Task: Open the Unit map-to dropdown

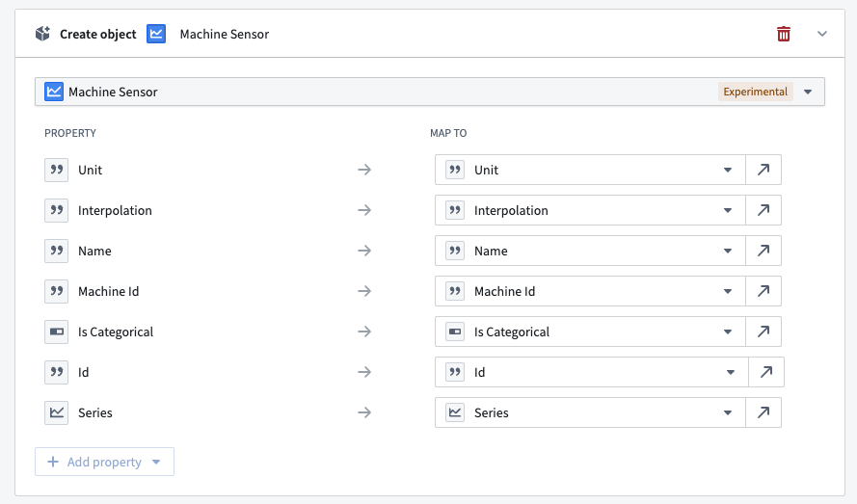Action: point(590,170)
